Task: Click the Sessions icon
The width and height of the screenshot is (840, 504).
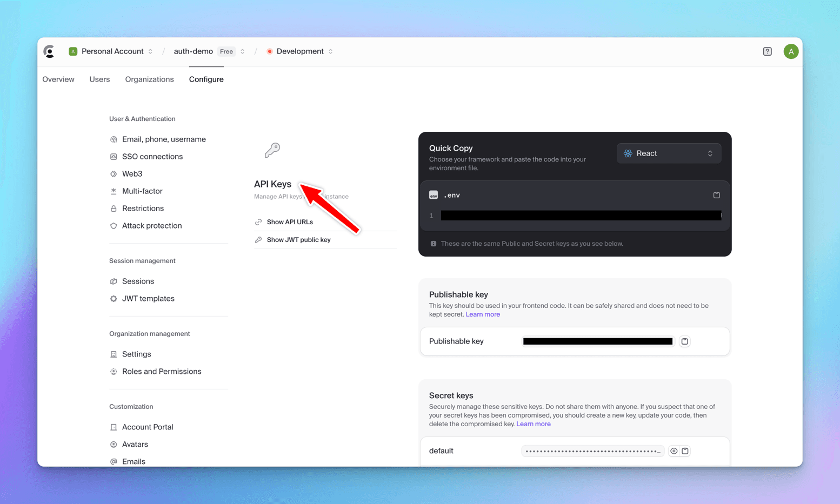Action: pos(114,281)
